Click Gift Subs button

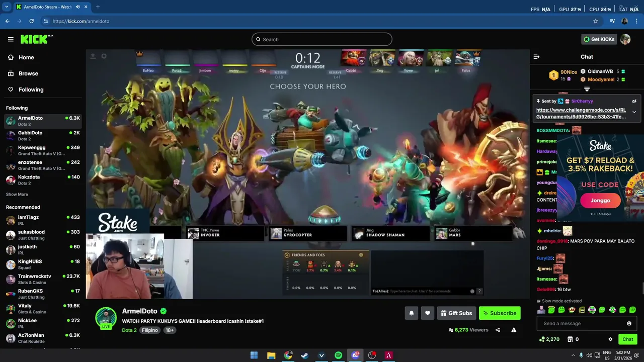456,313
